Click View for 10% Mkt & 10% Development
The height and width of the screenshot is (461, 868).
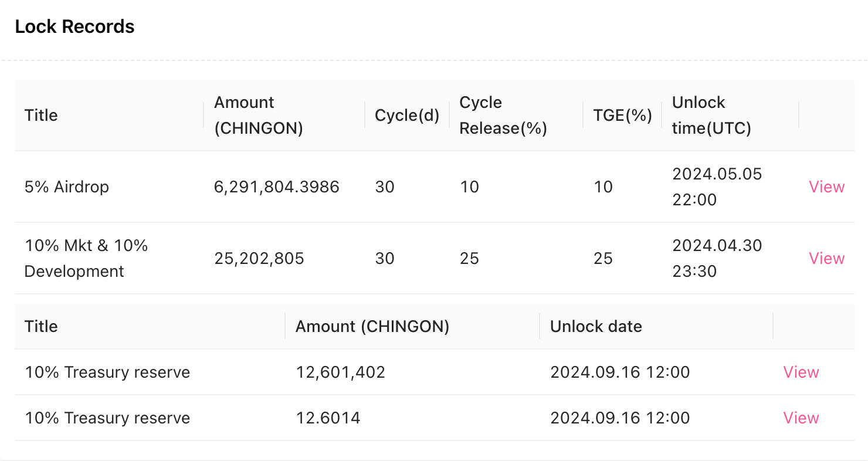point(826,258)
